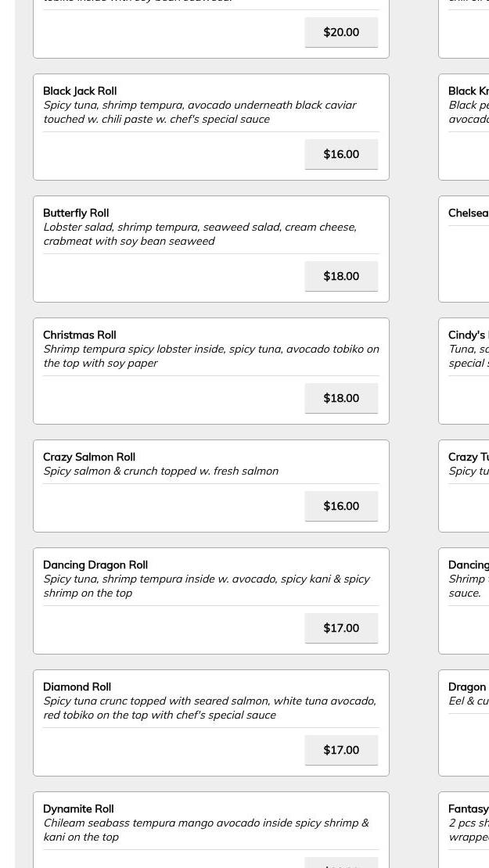
Task: Open the Crazy Salmon Roll item title
Action: (89, 457)
